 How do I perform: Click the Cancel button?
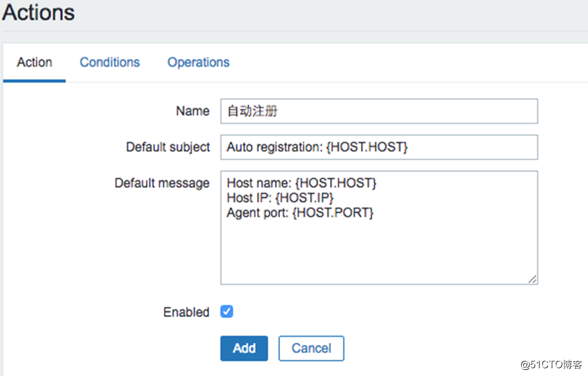(311, 348)
